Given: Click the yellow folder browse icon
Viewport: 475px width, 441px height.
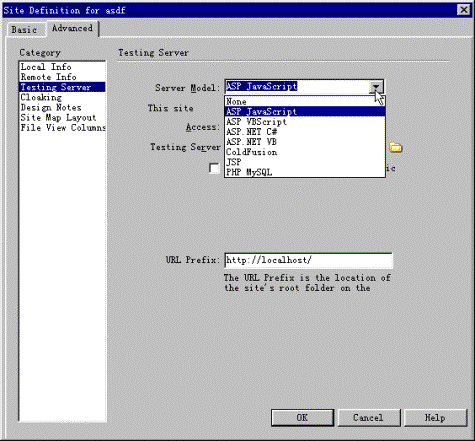Looking at the screenshot, I should [x=395, y=147].
